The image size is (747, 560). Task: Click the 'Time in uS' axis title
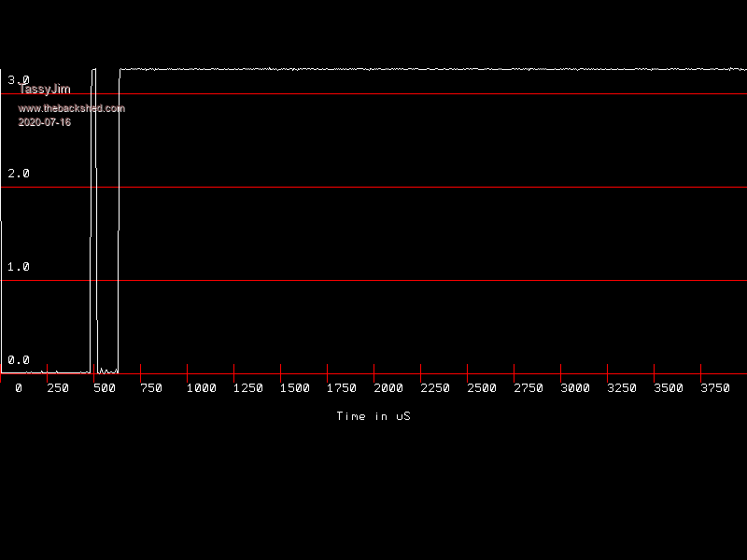point(373,416)
